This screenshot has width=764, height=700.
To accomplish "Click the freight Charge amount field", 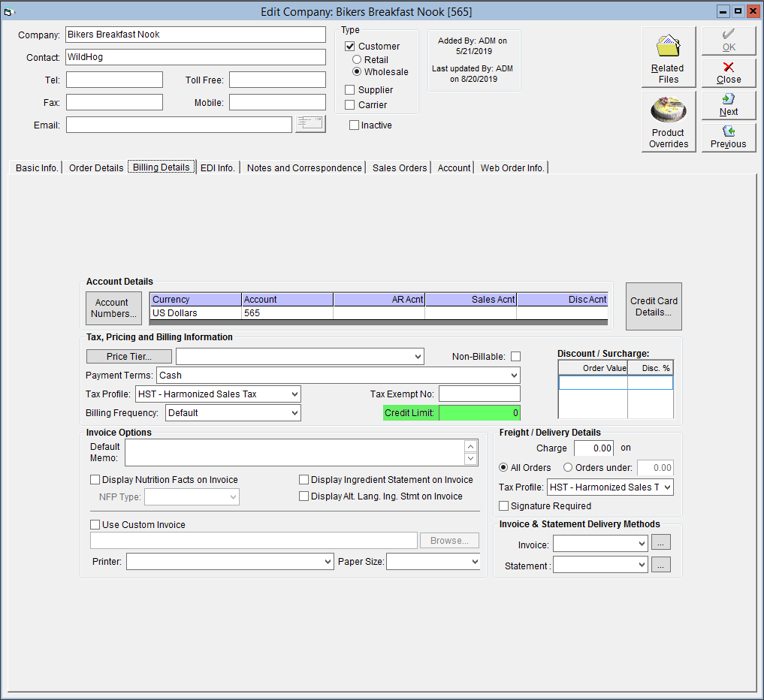I will (x=593, y=448).
